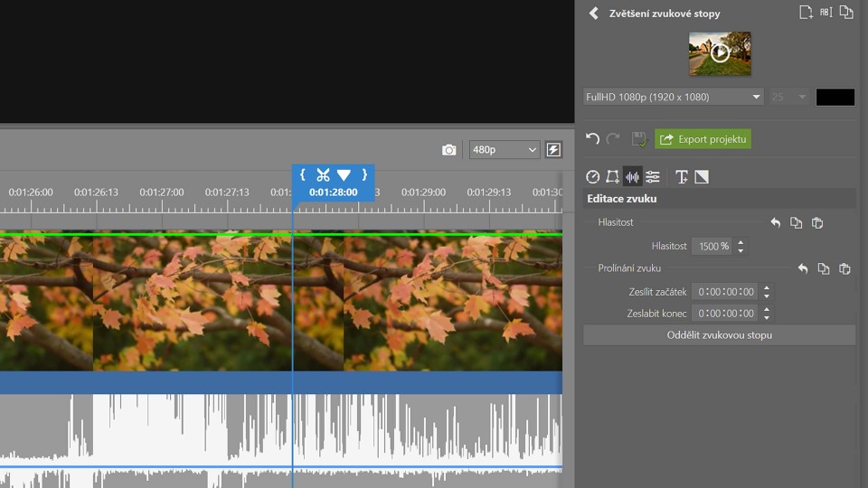Reset the Hlasitost section with its arrow icon
The height and width of the screenshot is (488, 868).
pyautogui.click(x=775, y=223)
